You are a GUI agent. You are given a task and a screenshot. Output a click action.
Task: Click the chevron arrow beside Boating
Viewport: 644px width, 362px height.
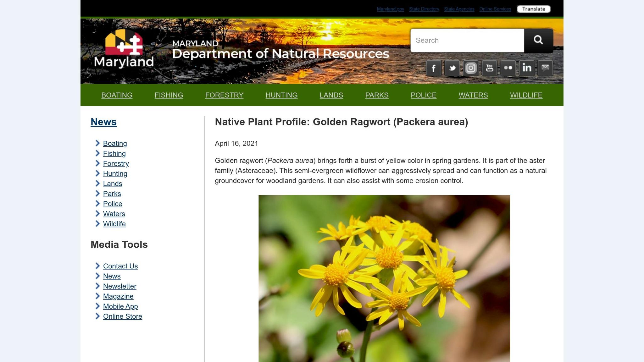(x=97, y=143)
